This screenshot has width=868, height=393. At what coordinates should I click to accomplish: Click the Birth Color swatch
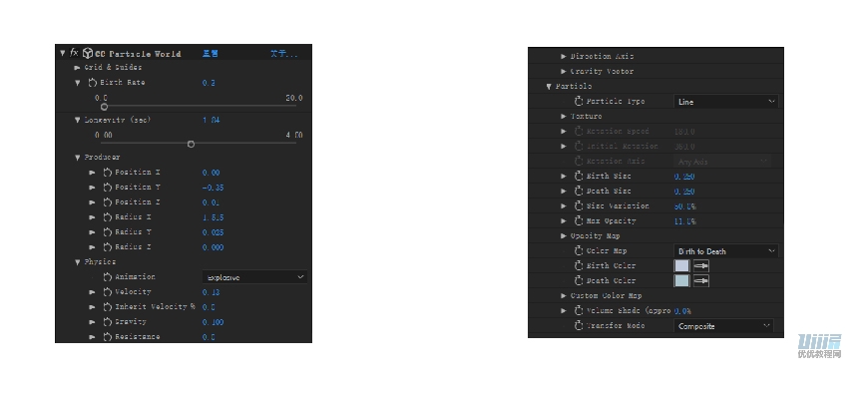point(681,266)
